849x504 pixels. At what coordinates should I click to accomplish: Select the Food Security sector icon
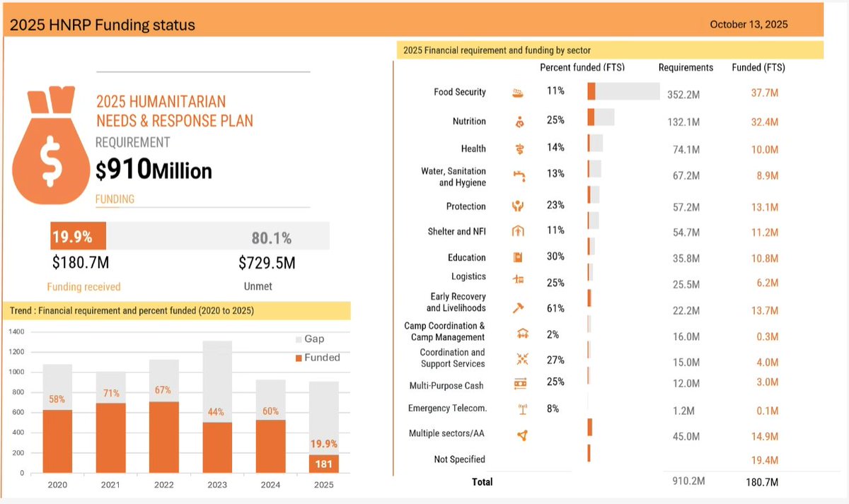click(x=519, y=92)
